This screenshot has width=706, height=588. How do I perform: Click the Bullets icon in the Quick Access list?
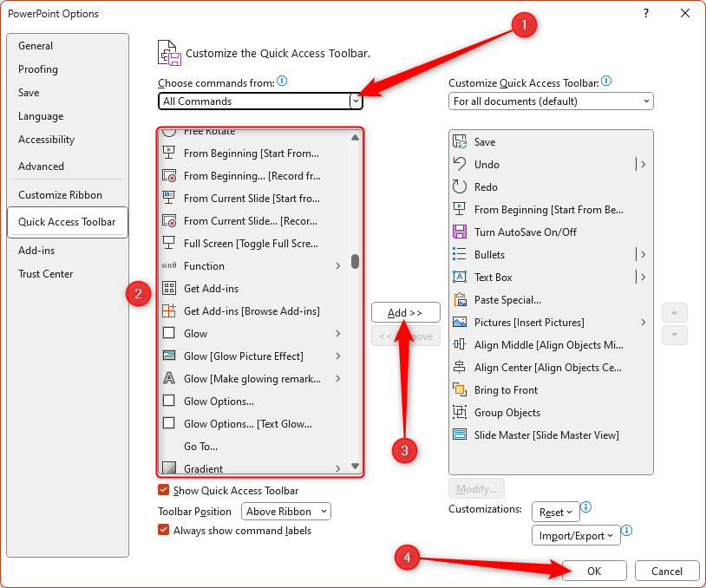pyautogui.click(x=460, y=254)
